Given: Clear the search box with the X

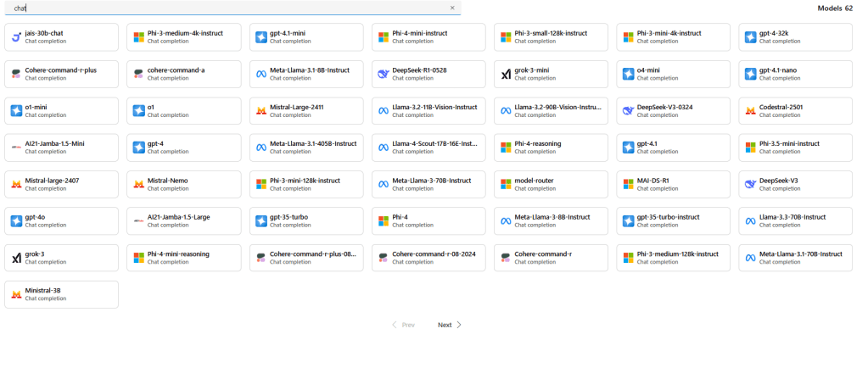Looking at the screenshot, I should (452, 8).
